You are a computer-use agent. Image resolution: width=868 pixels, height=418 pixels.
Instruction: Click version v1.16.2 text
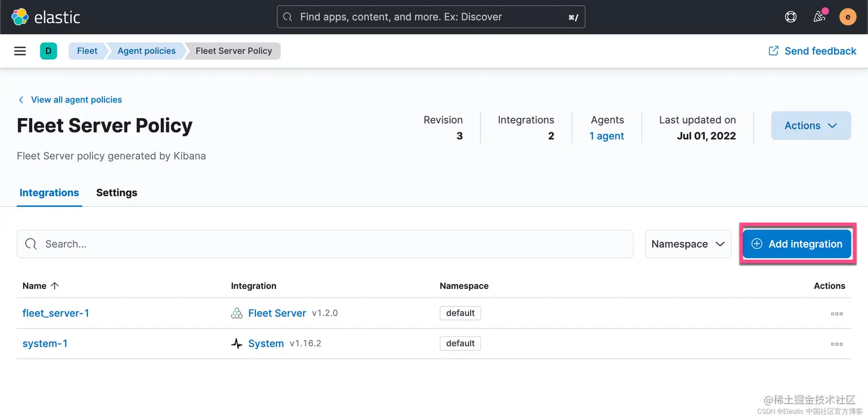(x=305, y=344)
